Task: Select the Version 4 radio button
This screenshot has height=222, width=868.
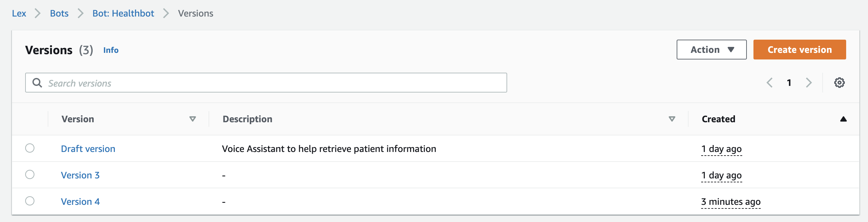Action: click(30, 201)
